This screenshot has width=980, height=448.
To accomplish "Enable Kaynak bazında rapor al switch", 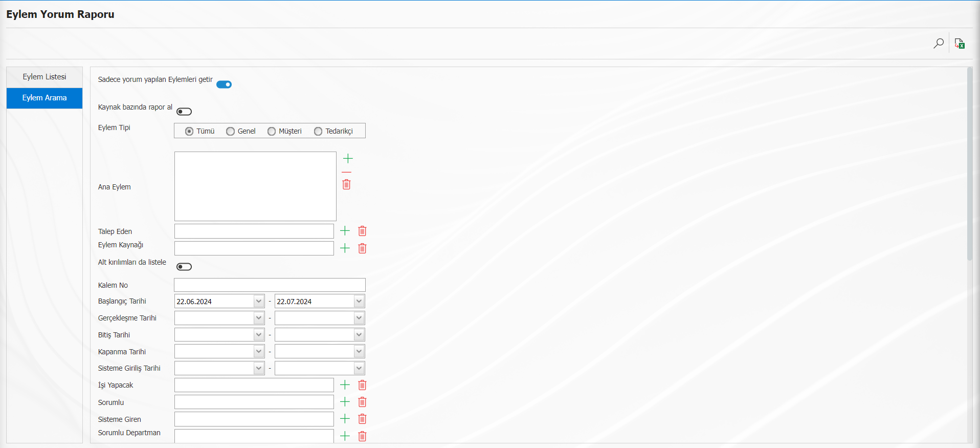I will pos(184,112).
